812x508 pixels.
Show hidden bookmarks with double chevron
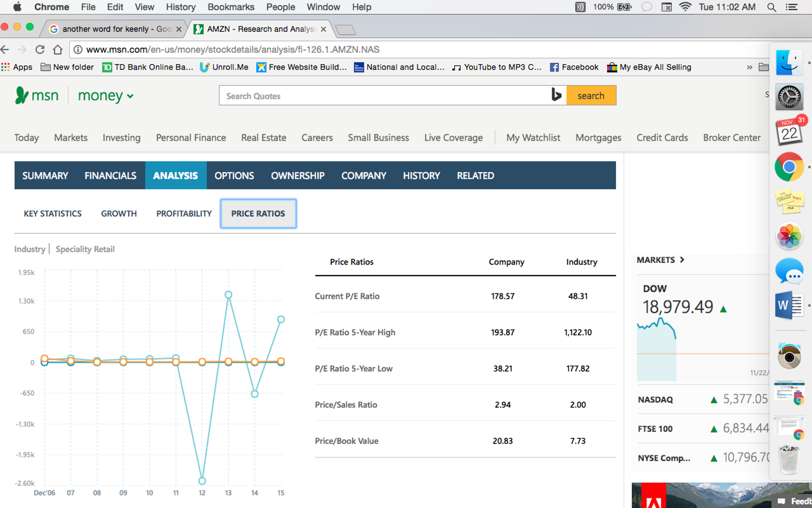(749, 67)
